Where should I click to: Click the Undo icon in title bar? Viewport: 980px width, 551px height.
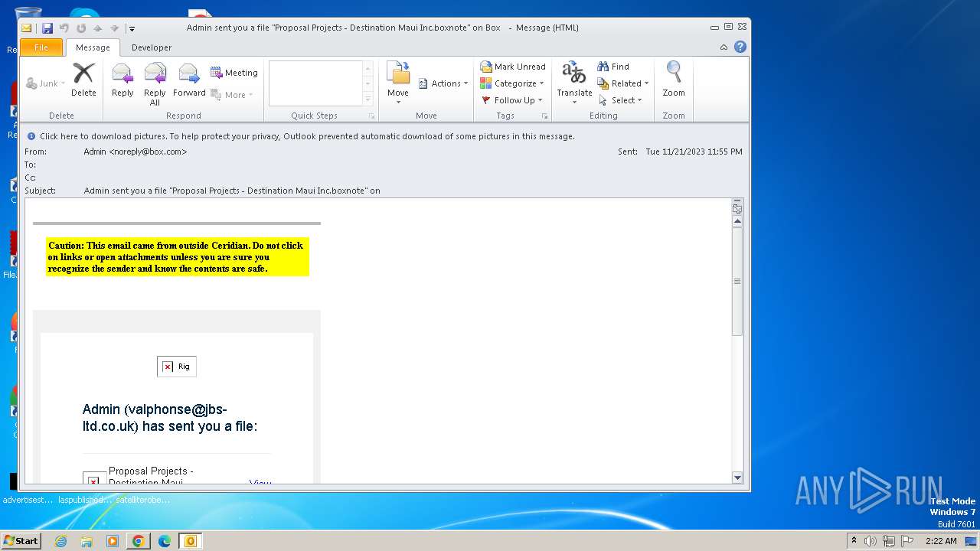64,28
